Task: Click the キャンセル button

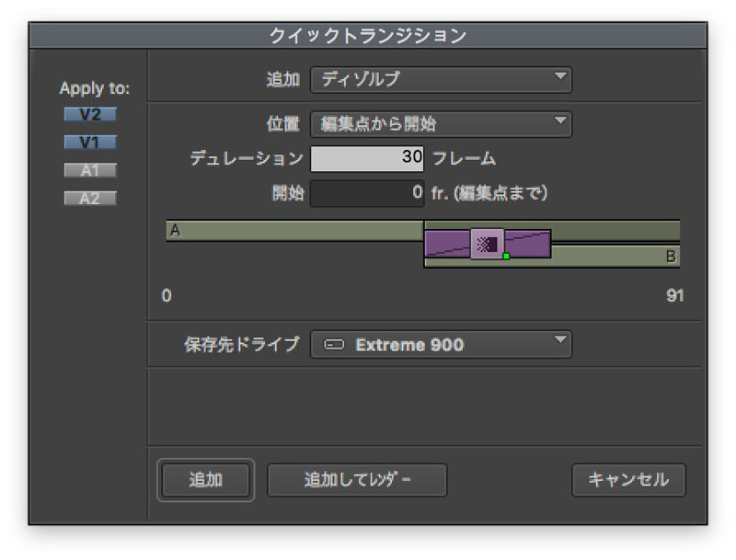Action: (x=628, y=479)
